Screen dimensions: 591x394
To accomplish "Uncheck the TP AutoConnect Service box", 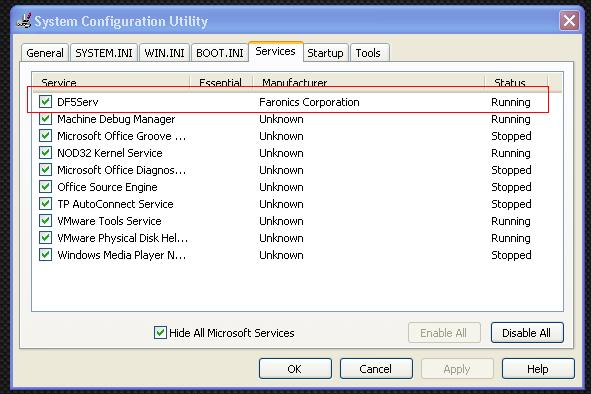I will (x=46, y=203).
